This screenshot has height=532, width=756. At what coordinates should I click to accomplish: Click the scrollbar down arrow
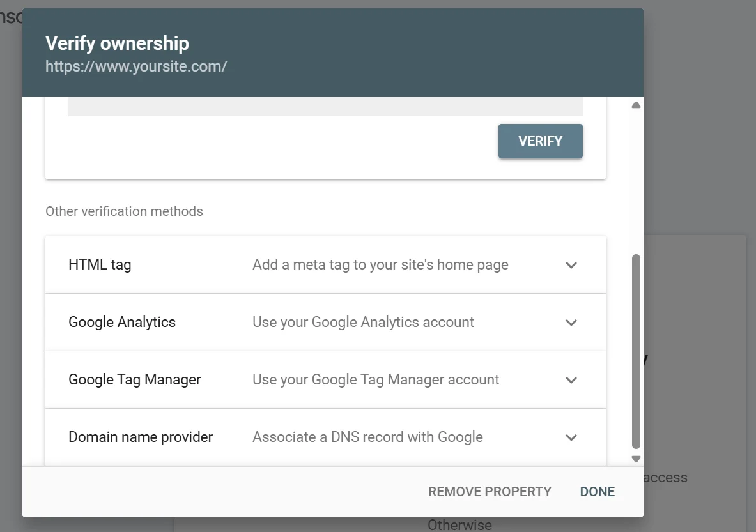636,459
